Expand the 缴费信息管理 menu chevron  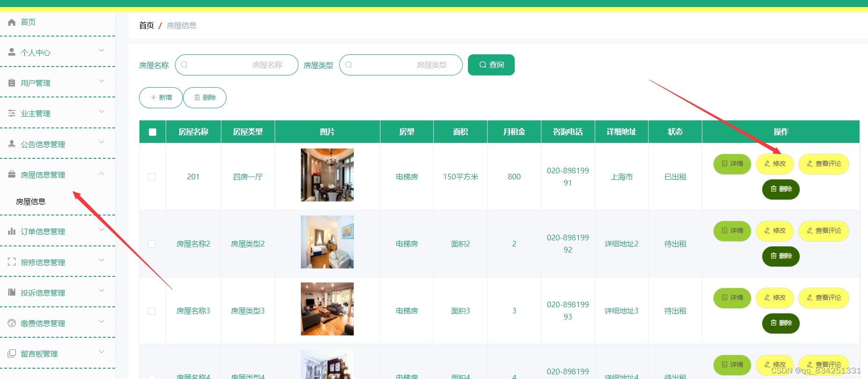coord(102,322)
